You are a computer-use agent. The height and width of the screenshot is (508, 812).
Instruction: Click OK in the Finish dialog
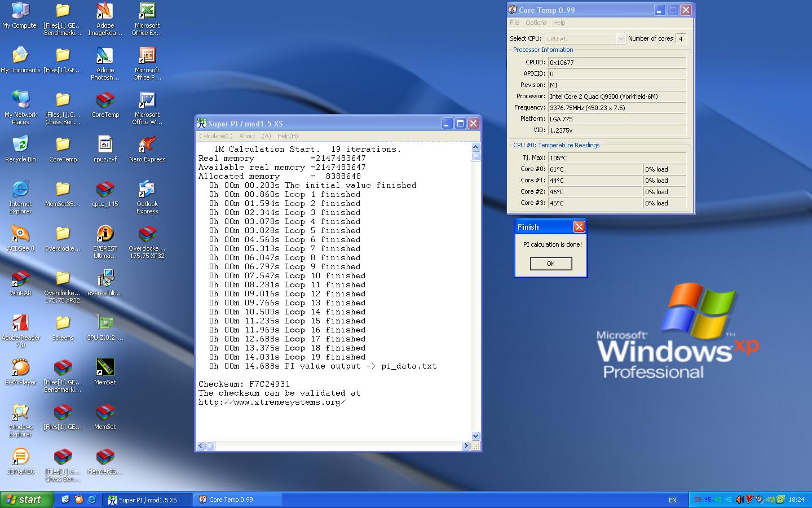tap(551, 264)
